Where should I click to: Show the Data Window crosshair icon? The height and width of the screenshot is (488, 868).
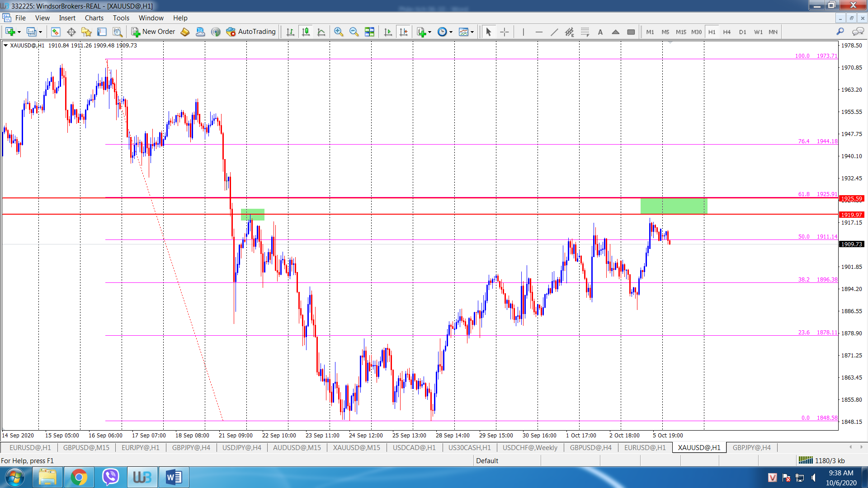coord(71,32)
